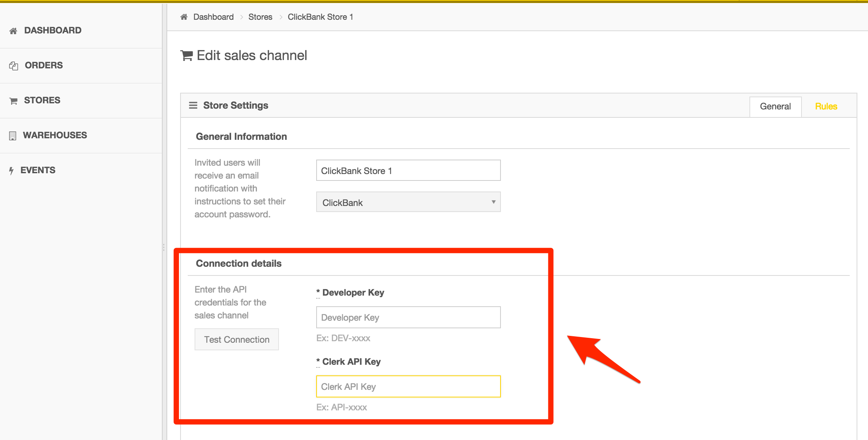Screen dimensions: 868x440
Task: Click the sidebar collapse handle divider
Action: pos(164,247)
